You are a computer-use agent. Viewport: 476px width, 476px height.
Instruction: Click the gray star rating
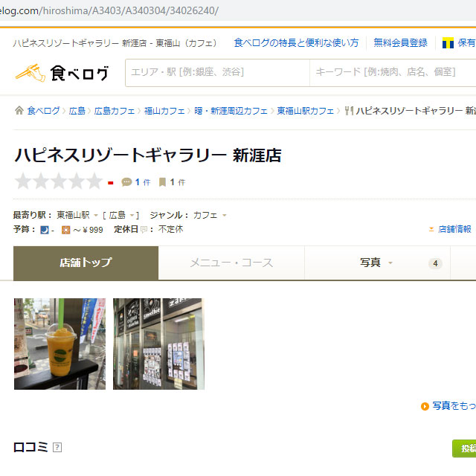click(58, 181)
